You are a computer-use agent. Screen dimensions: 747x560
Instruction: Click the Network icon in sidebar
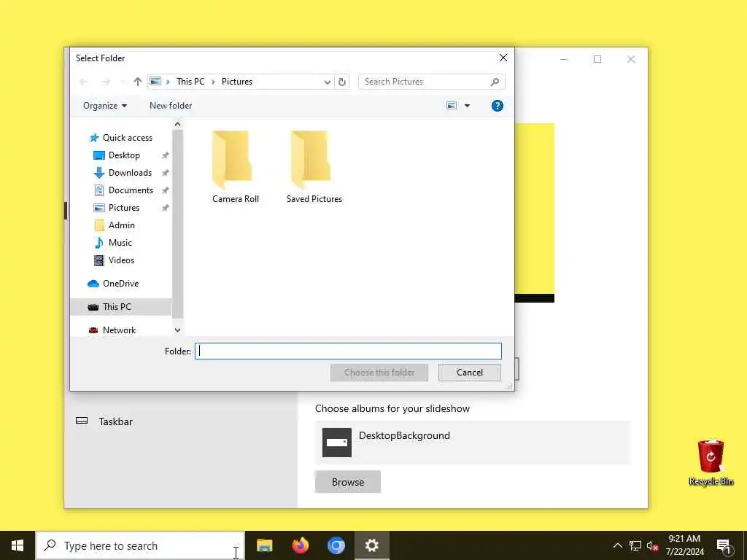click(93, 330)
